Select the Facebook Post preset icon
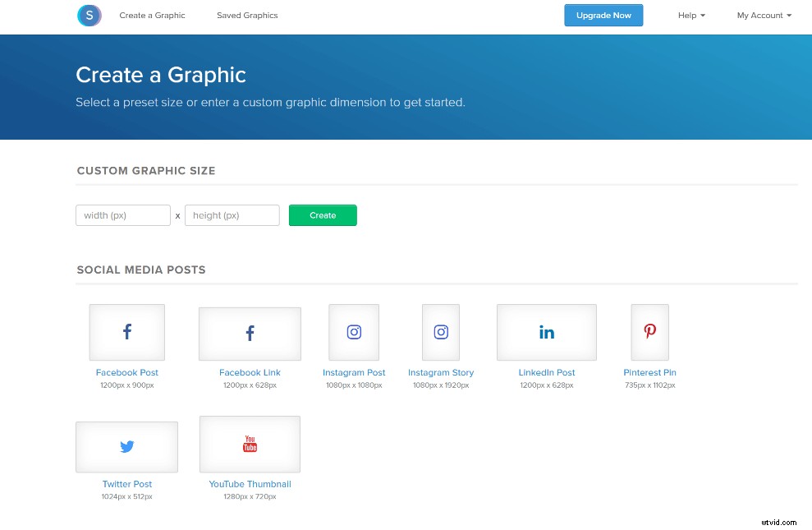 click(x=126, y=332)
